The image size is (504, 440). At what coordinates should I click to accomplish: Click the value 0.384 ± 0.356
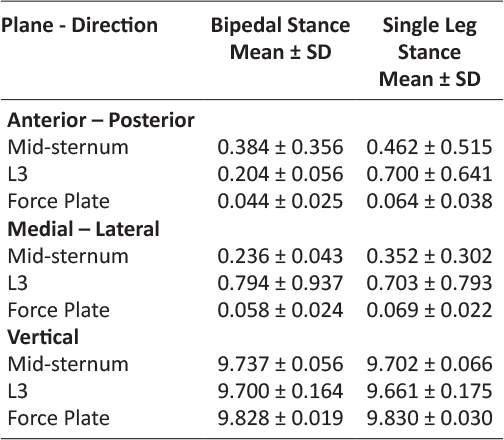click(x=280, y=147)
